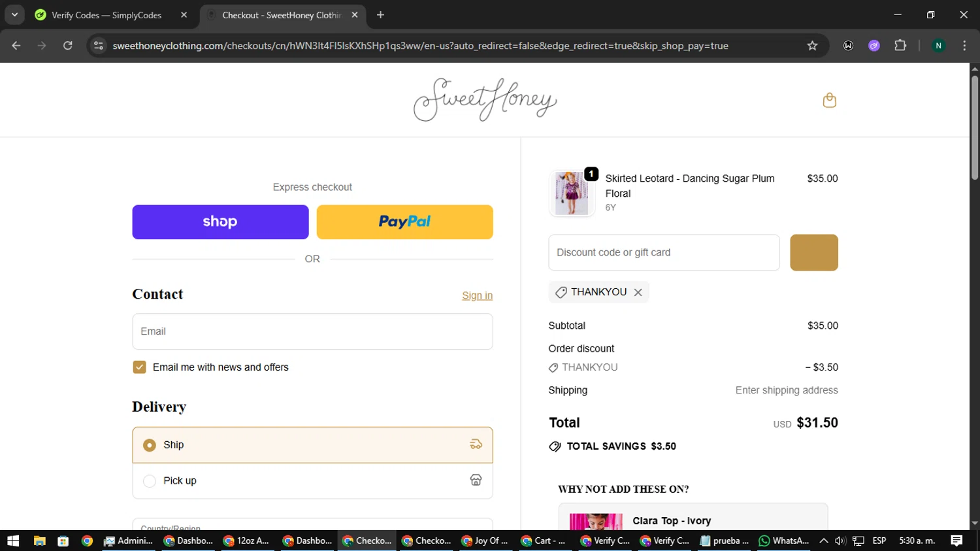Open a new browser tab
Viewport: 980px width, 551px height.
coord(381,15)
